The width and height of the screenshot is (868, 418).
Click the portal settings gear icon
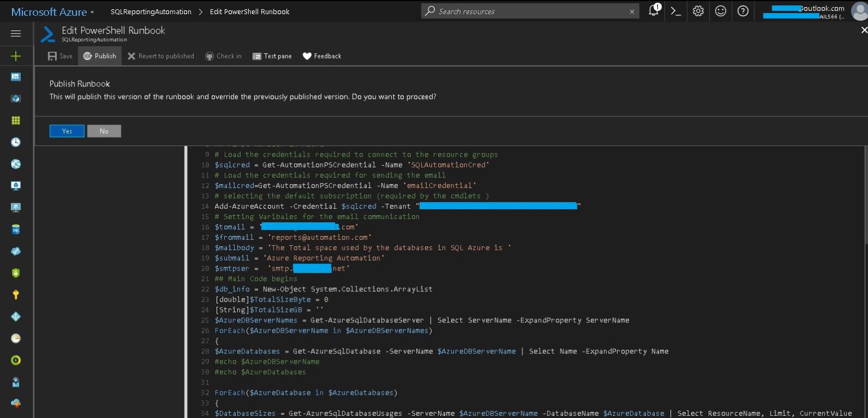(x=698, y=11)
